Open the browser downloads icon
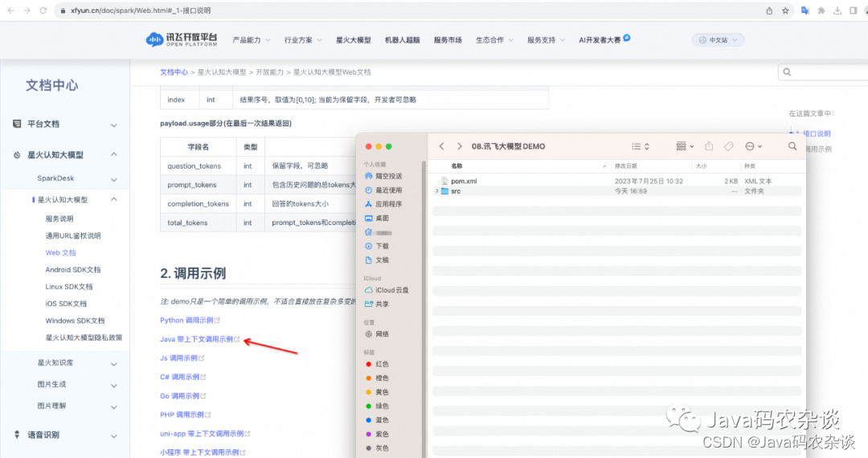Viewport: 868px width, 458px height. tap(837, 10)
